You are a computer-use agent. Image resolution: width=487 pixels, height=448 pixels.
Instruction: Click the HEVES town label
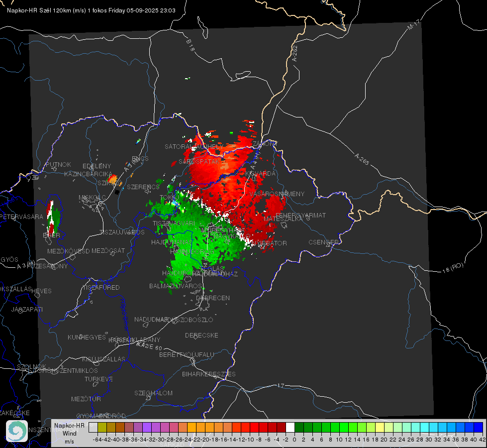[42, 291]
